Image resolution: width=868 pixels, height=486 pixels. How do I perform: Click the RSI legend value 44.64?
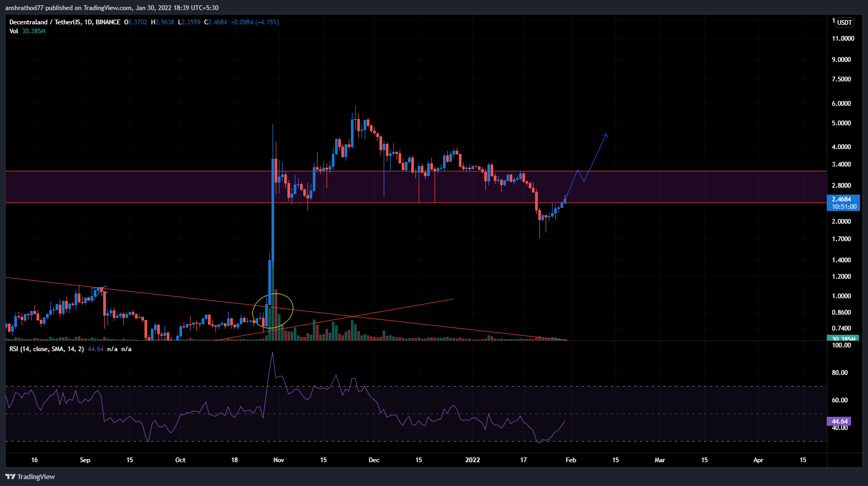click(x=96, y=349)
